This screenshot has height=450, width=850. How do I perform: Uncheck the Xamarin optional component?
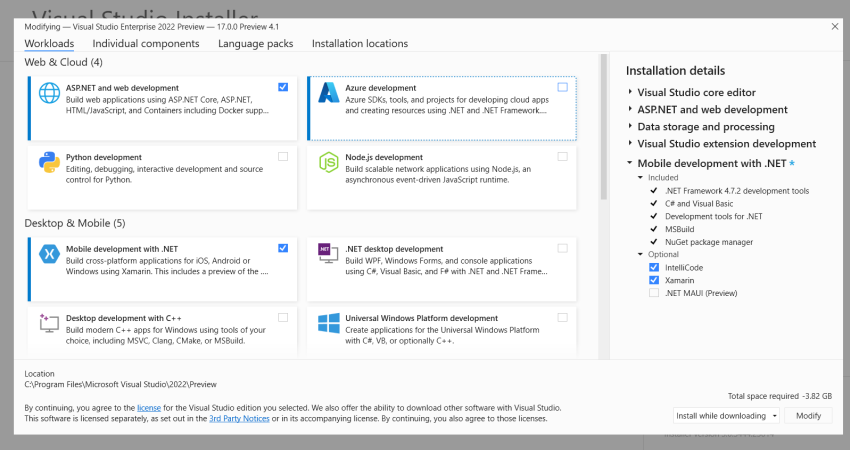(654, 280)
